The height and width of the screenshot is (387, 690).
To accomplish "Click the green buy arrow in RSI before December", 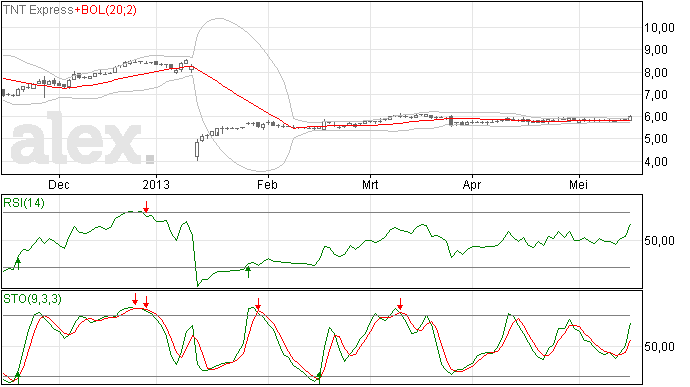I will [18, 264].
